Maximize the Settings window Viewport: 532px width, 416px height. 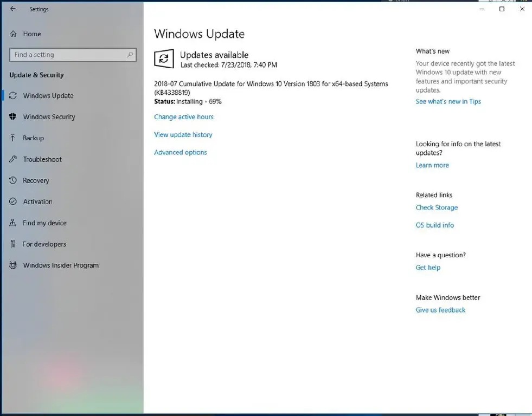502,9
